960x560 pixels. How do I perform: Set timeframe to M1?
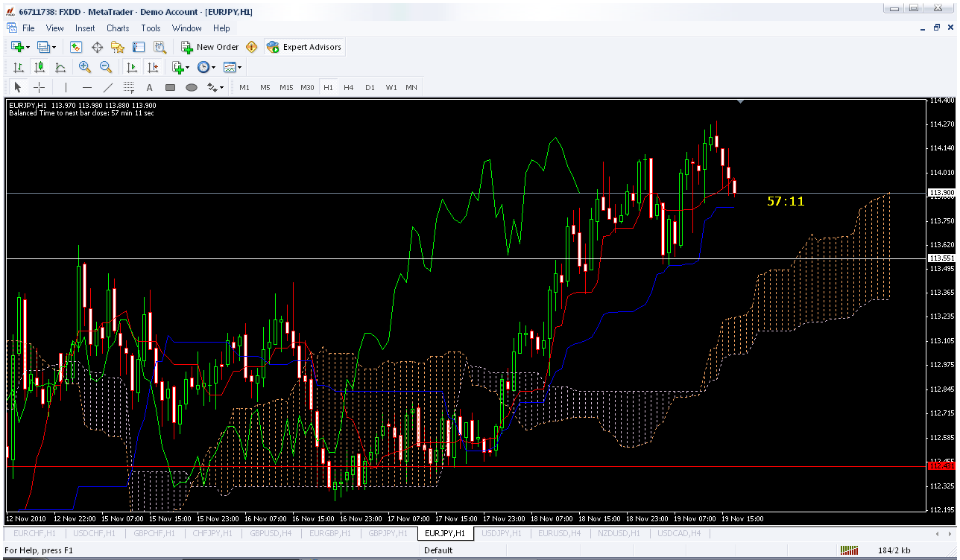(x=244, y=87)
